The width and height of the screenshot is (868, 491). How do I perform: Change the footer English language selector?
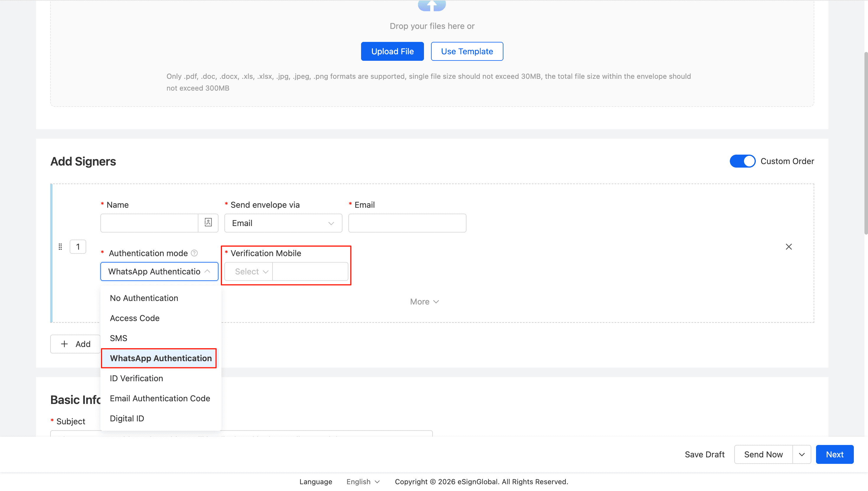click(363, 482)
